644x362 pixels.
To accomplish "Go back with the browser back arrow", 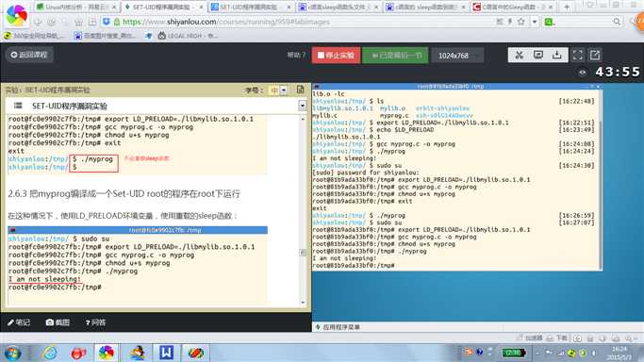I will pos(38,22).
